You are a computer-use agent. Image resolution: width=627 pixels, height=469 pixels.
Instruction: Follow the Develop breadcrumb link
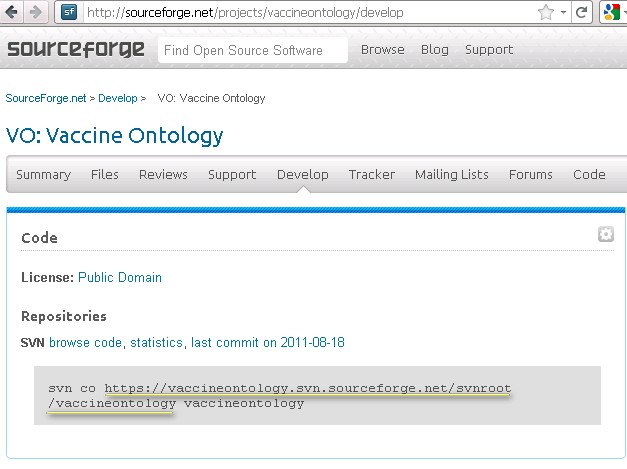point(118,98)
